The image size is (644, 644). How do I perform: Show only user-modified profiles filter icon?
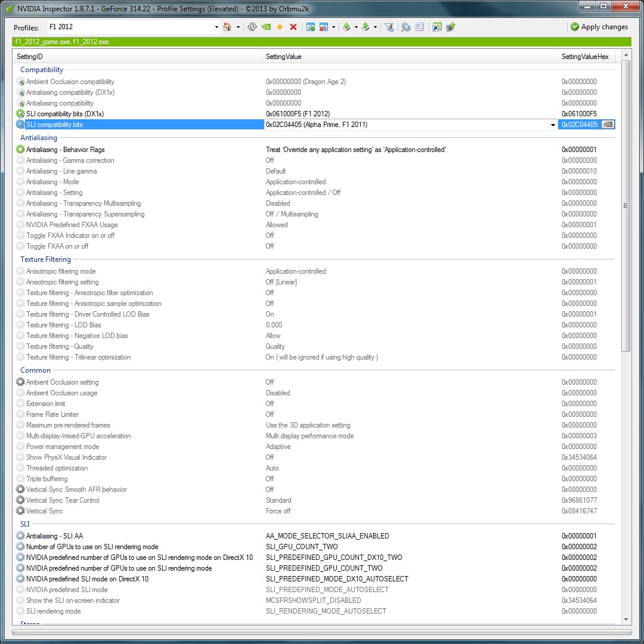coord(389,27)
